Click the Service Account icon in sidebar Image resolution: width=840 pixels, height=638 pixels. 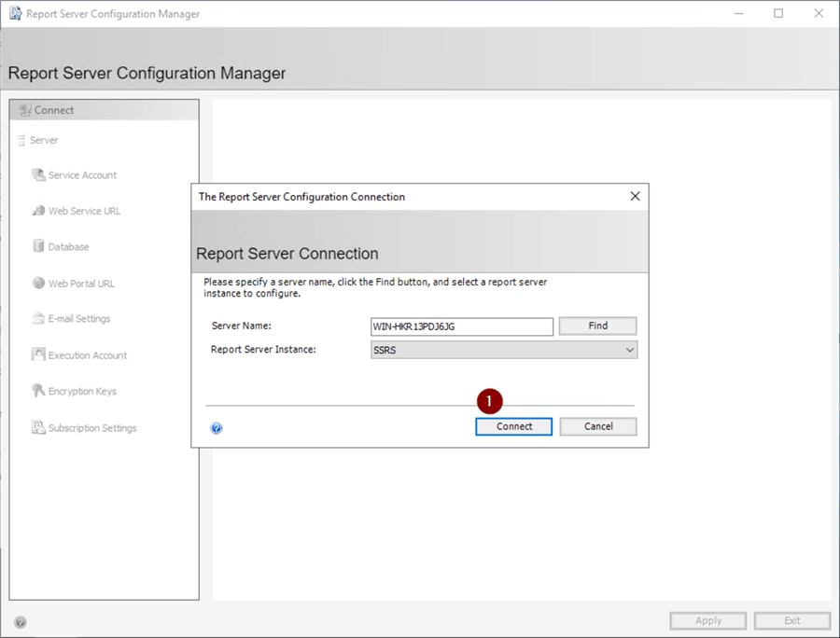[x=38, y=175]
